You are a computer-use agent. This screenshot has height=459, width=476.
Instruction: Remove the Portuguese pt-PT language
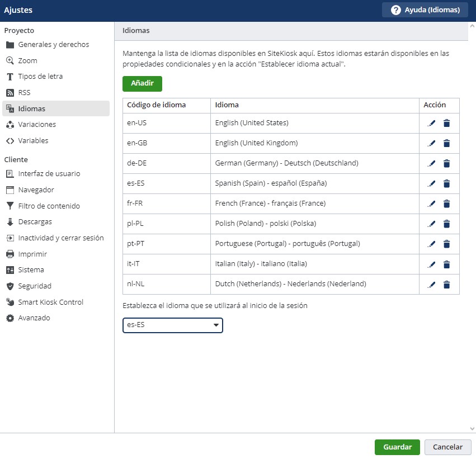coord(446,244)
